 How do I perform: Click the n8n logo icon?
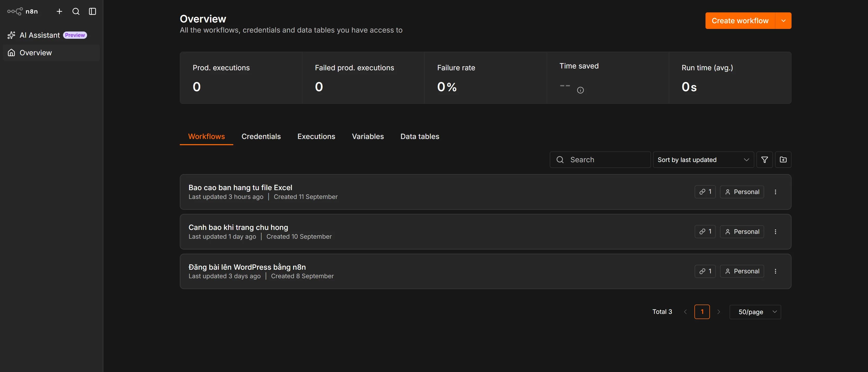point(15,11)
